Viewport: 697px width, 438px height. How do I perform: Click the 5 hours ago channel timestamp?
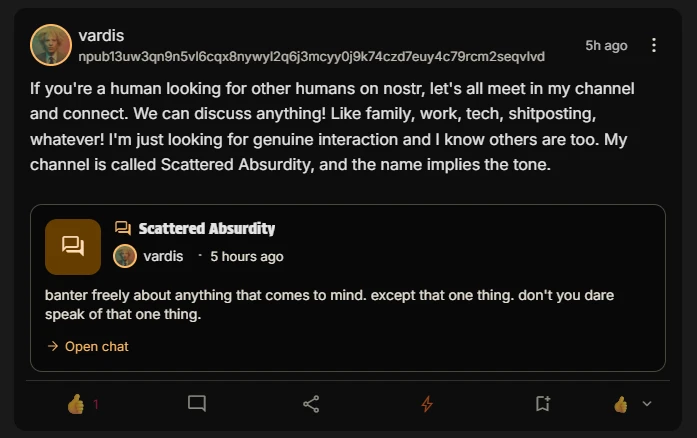(x=246, y=256)
